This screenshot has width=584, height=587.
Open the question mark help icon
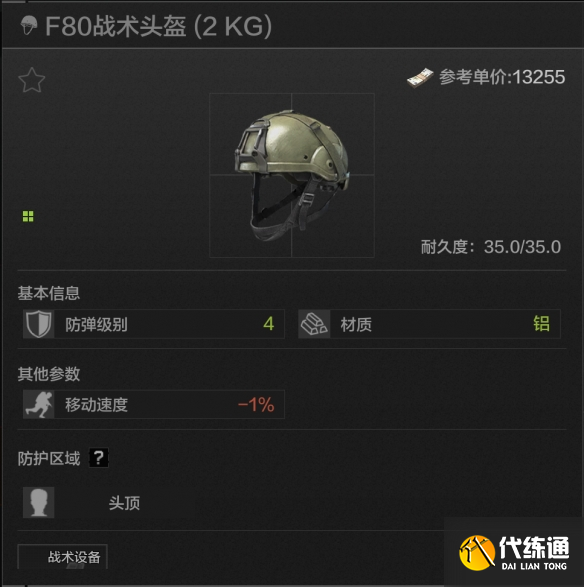(99, 457)
